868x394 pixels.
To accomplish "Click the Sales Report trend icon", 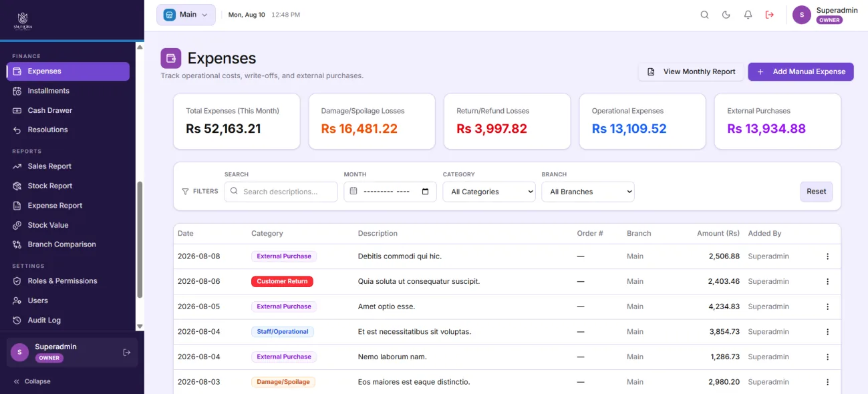I will pyautogui.click(x=17, y=166).
